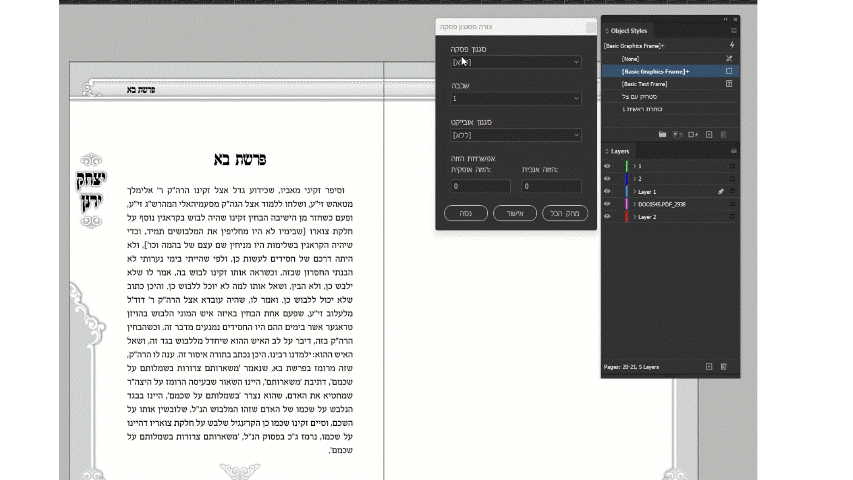The height and width of the screenshot is (480, 853).
Task: Open the סגנון פסקה dropdown
Action: pyautogui.click(x=516, y=62)
